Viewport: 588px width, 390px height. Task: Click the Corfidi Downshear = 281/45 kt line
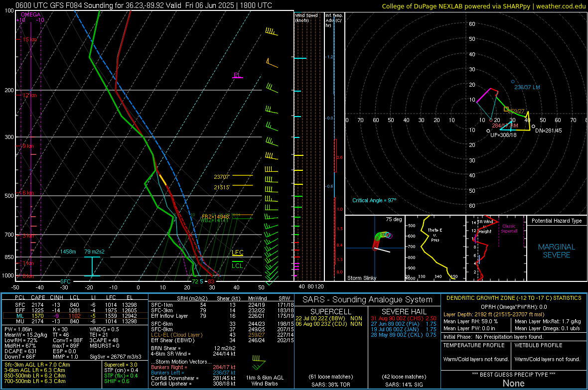[x=193, y=378]
